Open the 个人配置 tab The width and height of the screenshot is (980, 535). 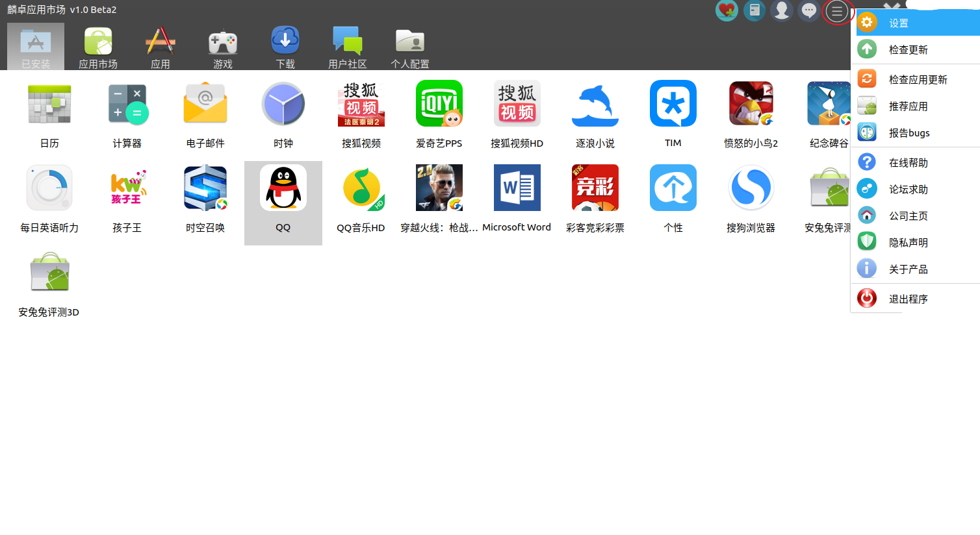pos(410,46)
